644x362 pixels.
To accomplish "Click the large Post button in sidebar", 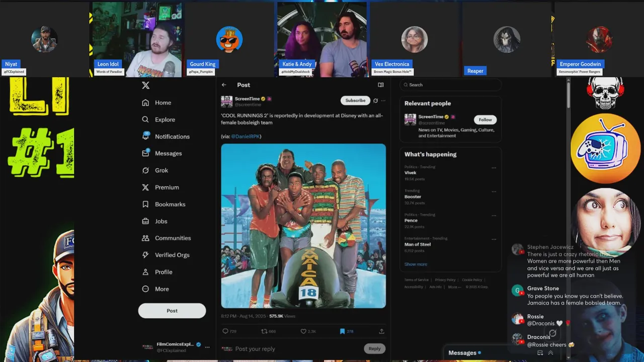I will coord(172,311).
